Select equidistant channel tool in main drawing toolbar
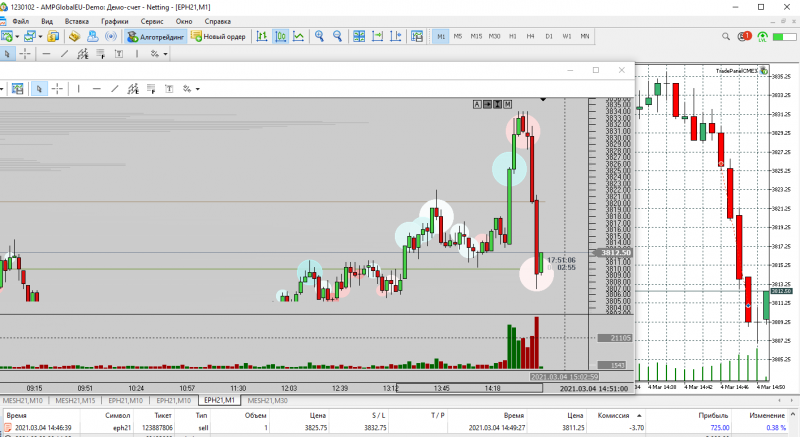 coord(83,54)
